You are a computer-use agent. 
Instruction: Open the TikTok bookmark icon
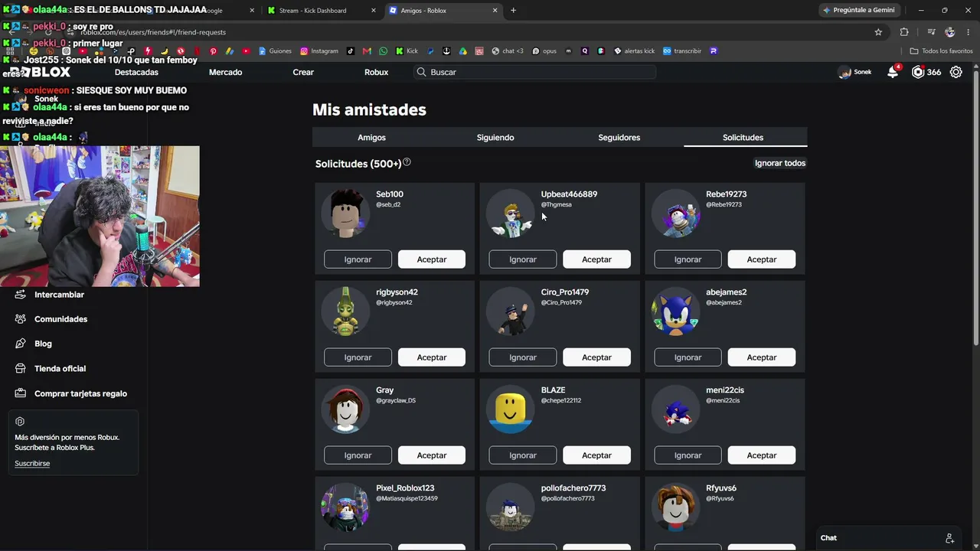(x=351, y=51)
